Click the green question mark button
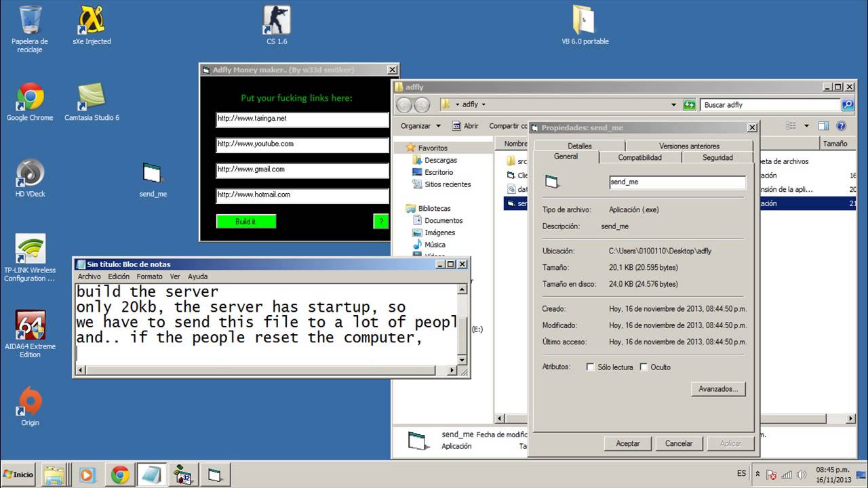The image size is (868, 488). (x=381, y=222)
